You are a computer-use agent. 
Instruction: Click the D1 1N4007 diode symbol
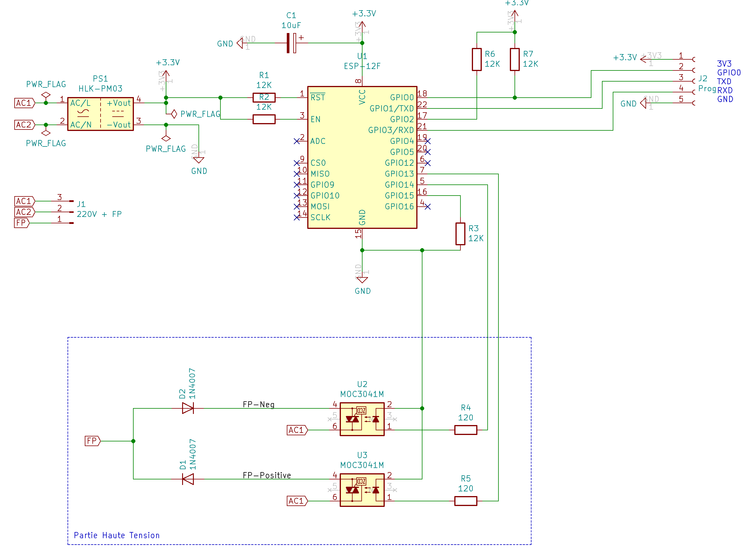188,479
